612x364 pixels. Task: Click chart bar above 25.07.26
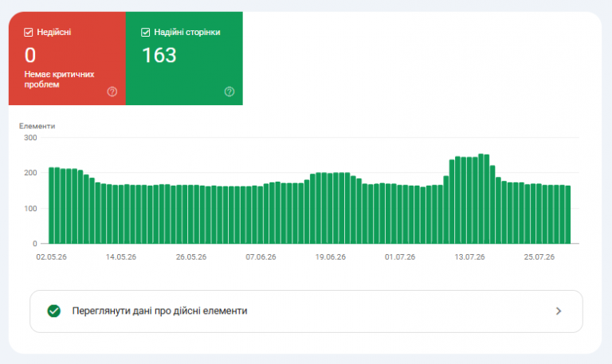[539, 213]
